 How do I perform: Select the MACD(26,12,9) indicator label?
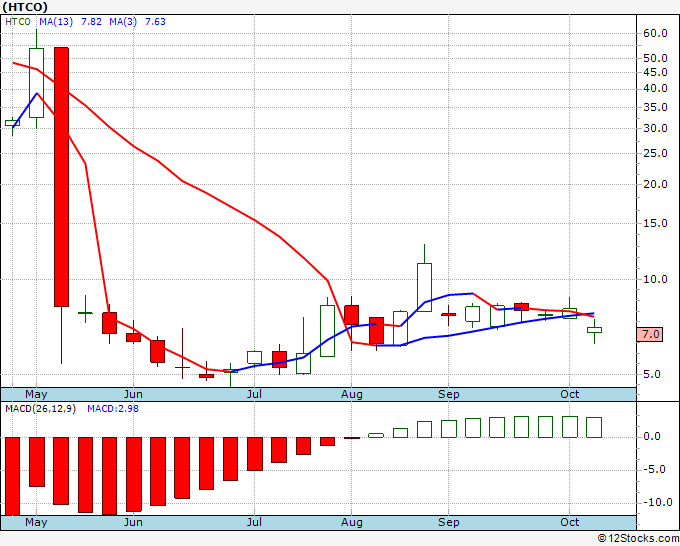(x=40, y=409)
